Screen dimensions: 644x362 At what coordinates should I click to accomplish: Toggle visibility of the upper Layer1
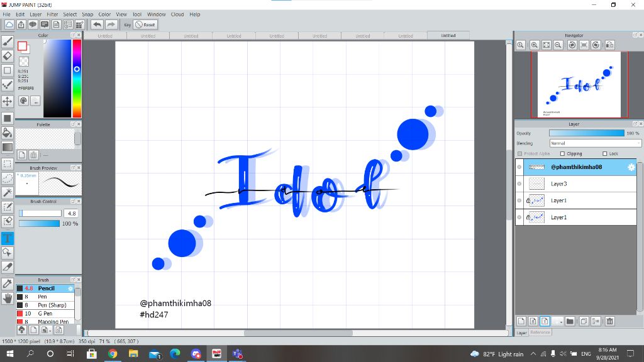[519, 200]
